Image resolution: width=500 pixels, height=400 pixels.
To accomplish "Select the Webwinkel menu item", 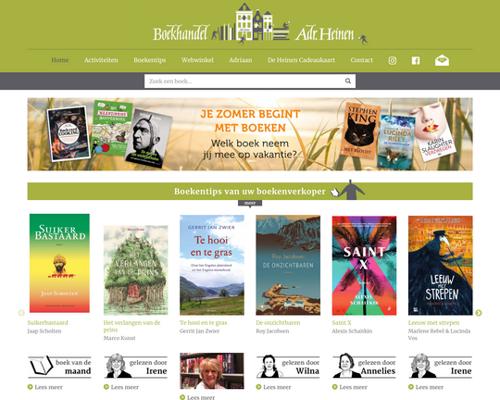I will click(x=197, y=60).
